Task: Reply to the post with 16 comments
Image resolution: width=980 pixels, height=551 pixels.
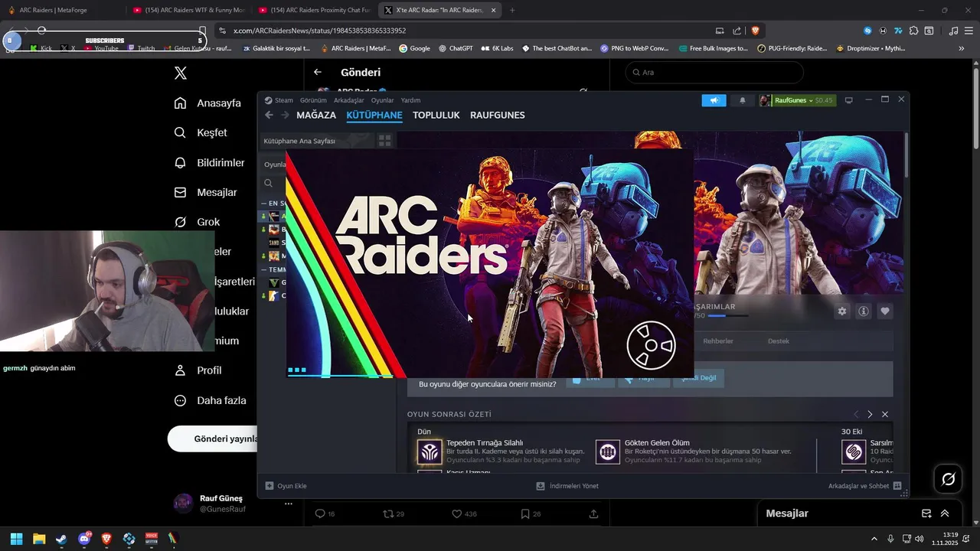Action: tap(320, 514)
